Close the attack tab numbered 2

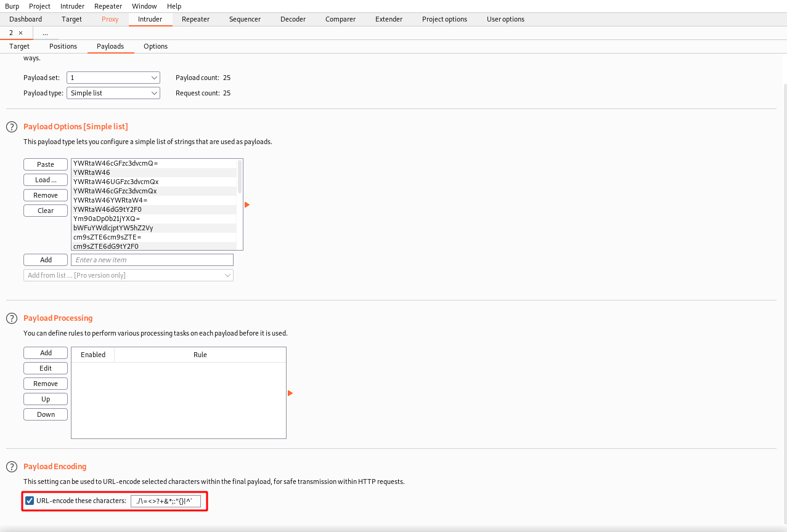click(20, 33)
